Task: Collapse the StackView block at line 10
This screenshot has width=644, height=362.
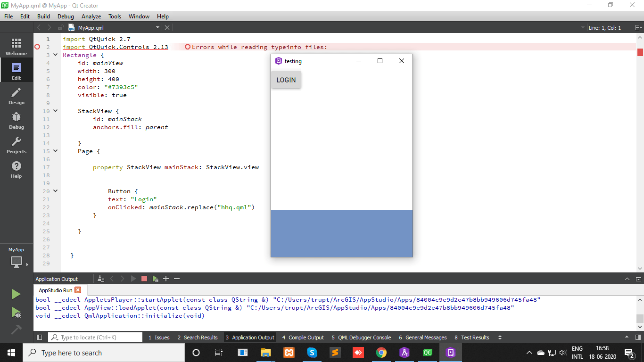Action: 56,111
